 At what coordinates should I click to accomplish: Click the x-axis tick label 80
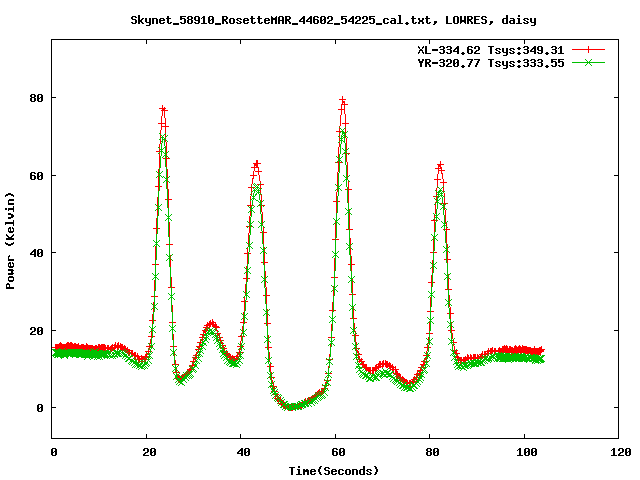(x=432, y=452)
